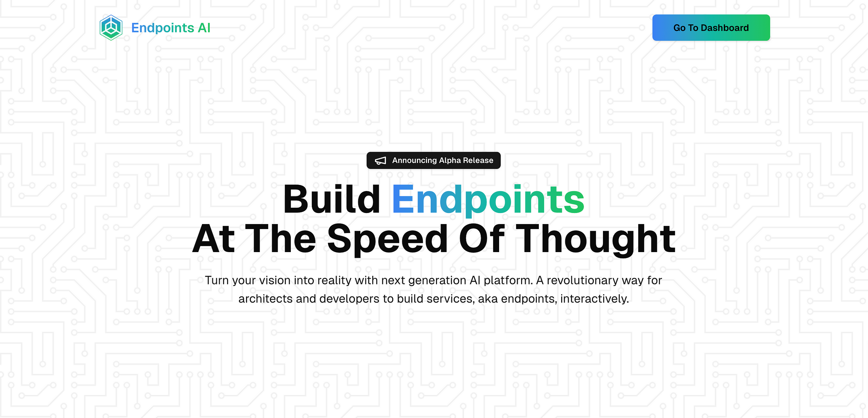Click the 'Announcing Alpha Release' banner
Screen dimensions: 868x418
[x=433, y=161]
